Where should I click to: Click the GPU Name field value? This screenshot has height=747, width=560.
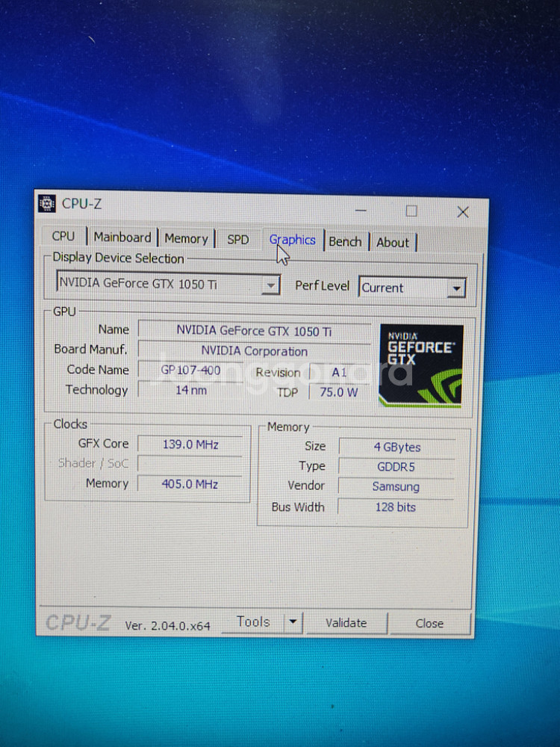pos(255,331)
